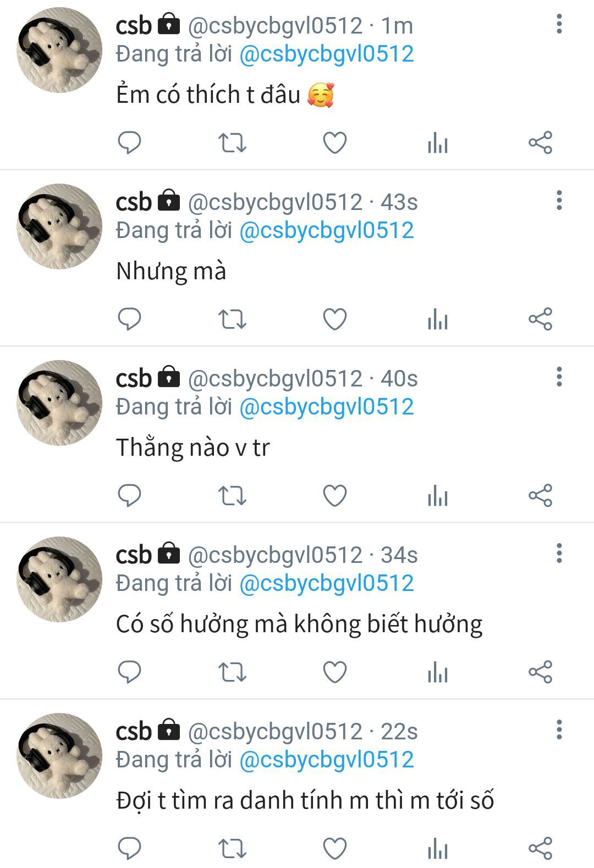The height and width of the screenshot is (868, 594).
Task: Open more options on the 1m tweet
Action: point(559,24)
